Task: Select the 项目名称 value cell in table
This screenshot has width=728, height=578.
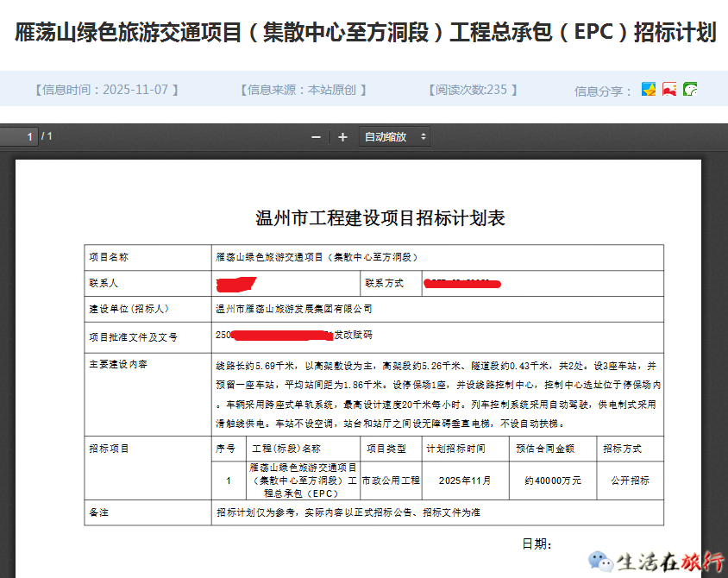Action: pyautogui.click(x=316, y=257)
